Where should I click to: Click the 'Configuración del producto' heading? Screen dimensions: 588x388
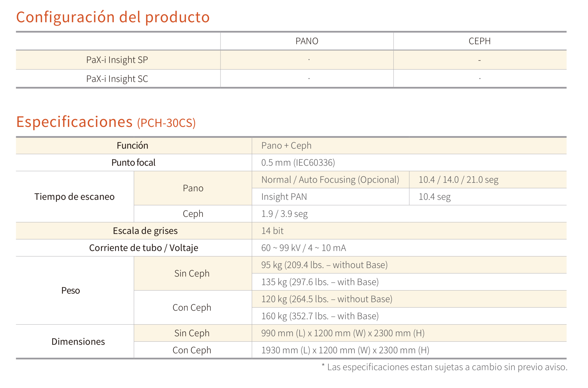click(x=113, y=17)
